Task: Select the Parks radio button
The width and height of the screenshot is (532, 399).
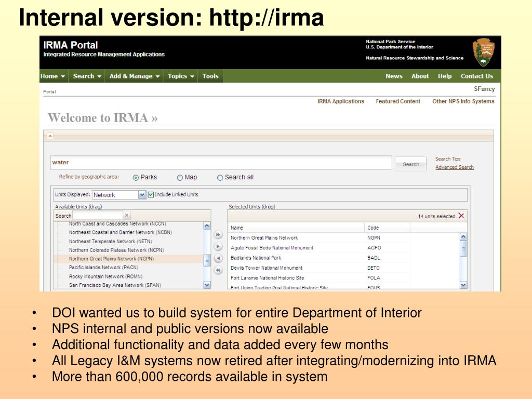Action: click(x=136, y=178)
